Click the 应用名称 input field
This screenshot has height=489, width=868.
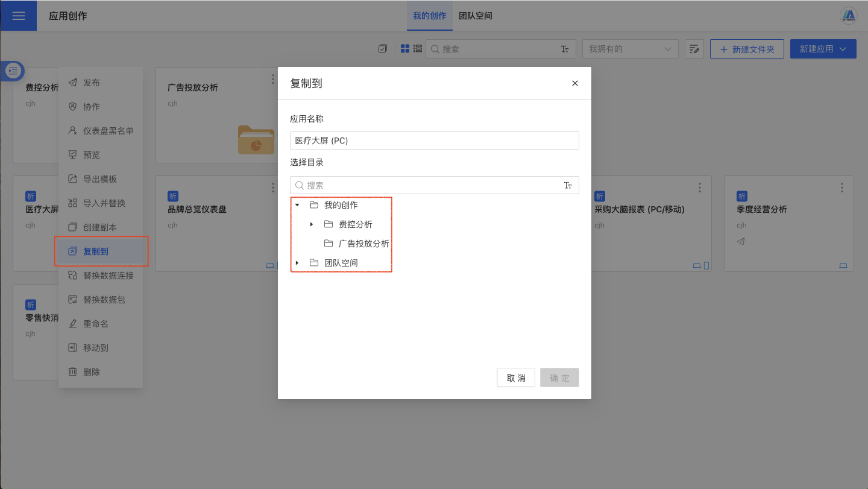[434, 140]
